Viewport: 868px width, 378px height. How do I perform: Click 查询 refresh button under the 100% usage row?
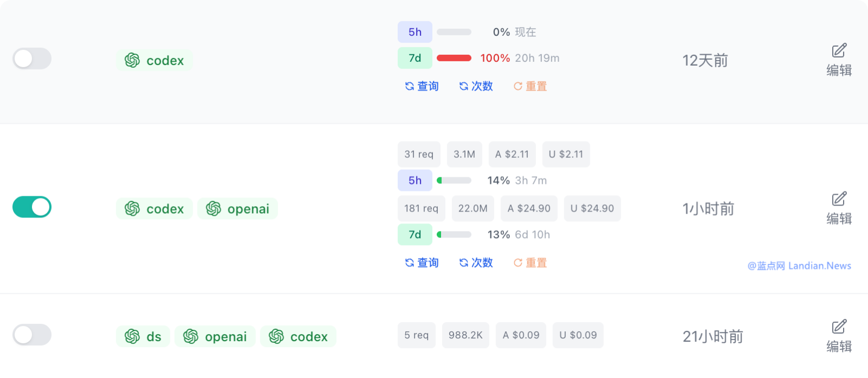pyautogui.click(x=422, y=86)
